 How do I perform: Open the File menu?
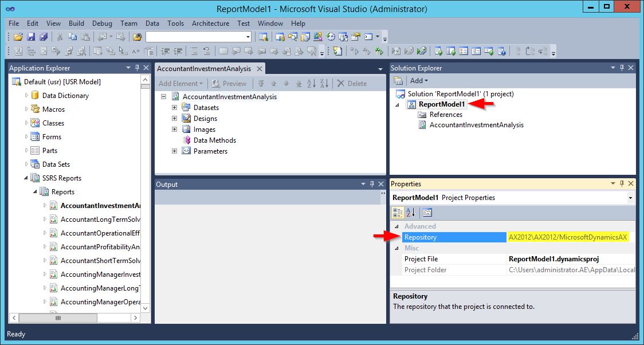point(14,23)
